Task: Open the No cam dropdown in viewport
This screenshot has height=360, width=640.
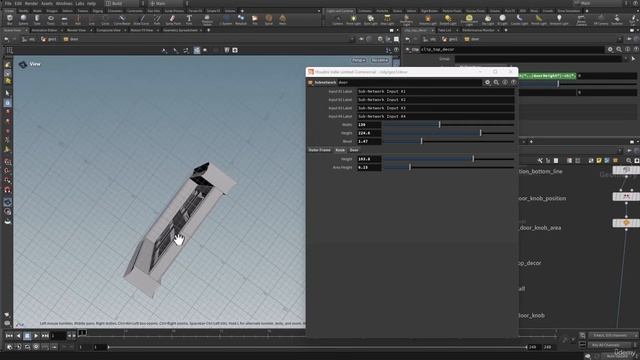Action: pyautogui.click(x=380, y=60)
